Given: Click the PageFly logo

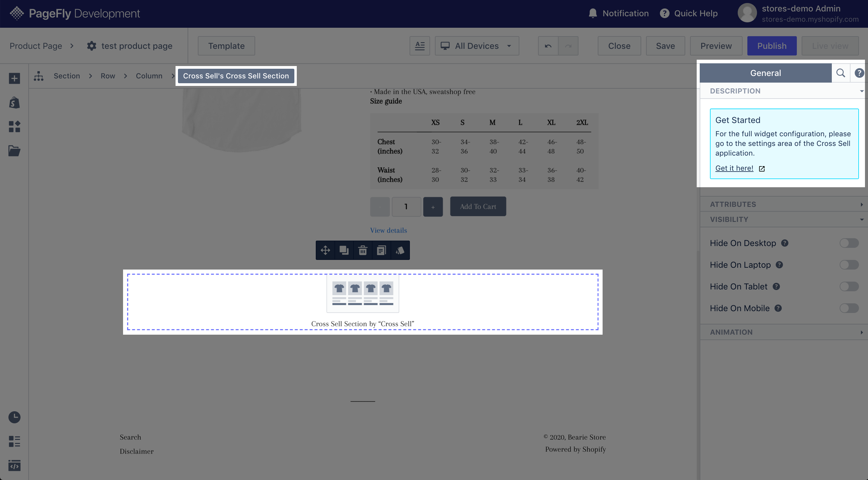Looking at the screenshot, I should pyautogui.click(x=74, y=13).
